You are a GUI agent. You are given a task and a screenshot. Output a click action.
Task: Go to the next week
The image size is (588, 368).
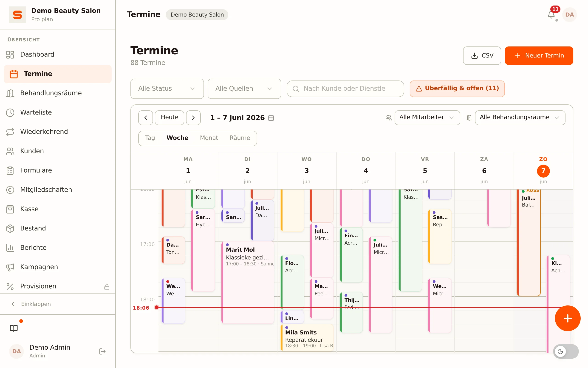click(193, 118)
